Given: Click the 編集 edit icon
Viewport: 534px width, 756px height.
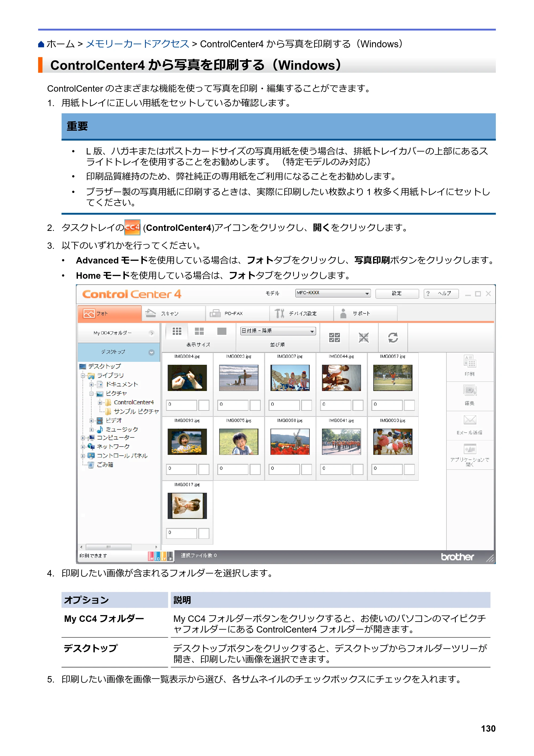Looking at the screenshot, I should coord(469,390).
